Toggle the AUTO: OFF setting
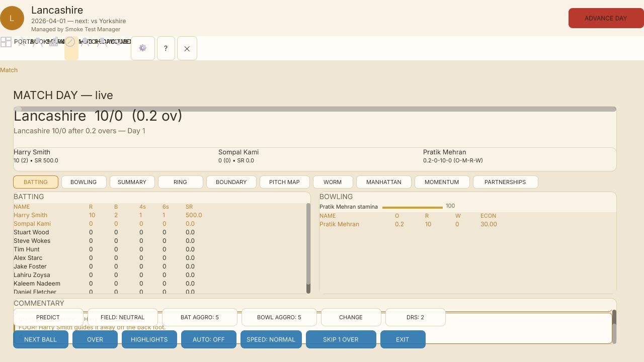This screenshot has width=644, height=362. [209, 339]
